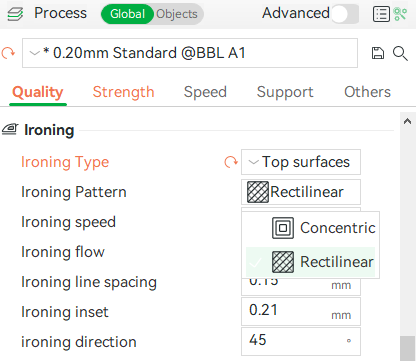416x361 pixels.
Task: Open the Ironing Pattern combo box
Action: tap(301, 192)
